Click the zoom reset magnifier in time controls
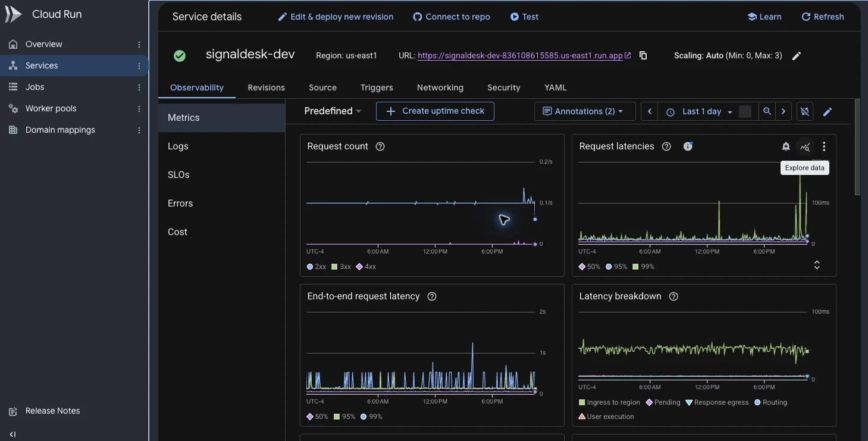The height and width of the screenshot is (441, 868). click(x=767, y=111)
